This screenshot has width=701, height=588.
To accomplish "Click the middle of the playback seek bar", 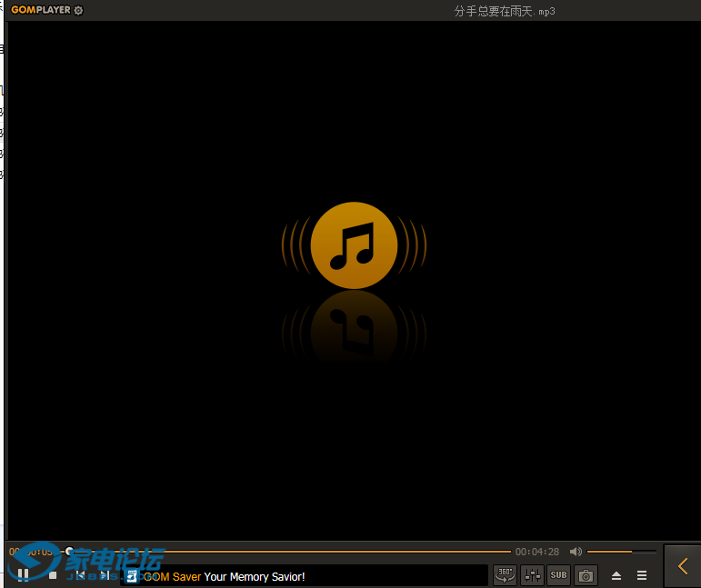I will (289, 552).
